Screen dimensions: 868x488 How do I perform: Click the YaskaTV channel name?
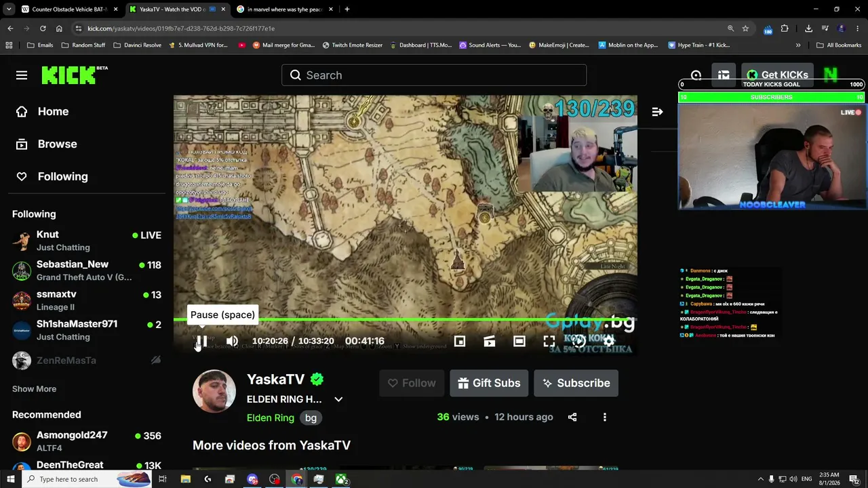tap(275, 380)
